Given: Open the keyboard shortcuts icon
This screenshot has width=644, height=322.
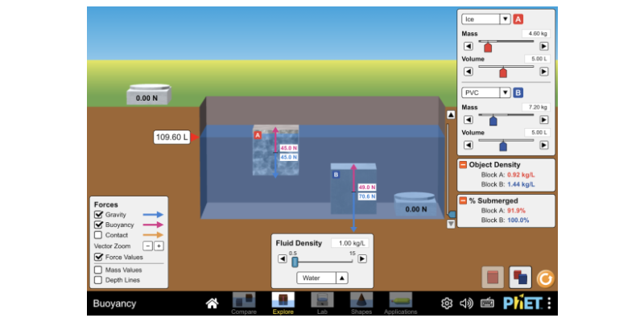Looking at the screenshot, I should tap(486, 303).
